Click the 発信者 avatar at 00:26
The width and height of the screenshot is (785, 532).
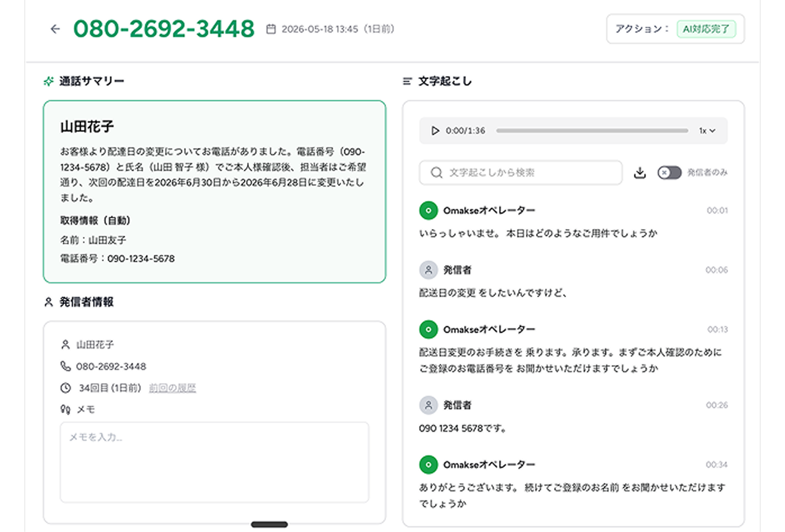tap(428, 405)
